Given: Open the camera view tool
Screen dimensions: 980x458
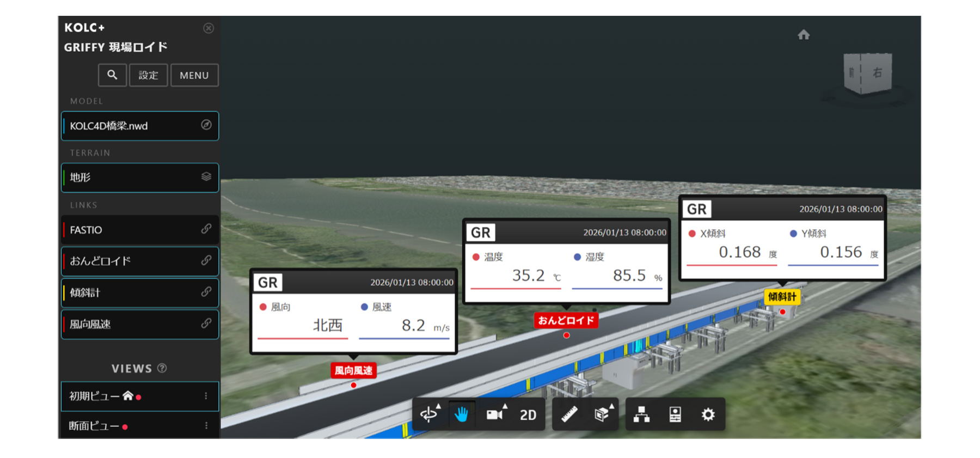Looking at the screenshot, I should [x=494, y=414].
